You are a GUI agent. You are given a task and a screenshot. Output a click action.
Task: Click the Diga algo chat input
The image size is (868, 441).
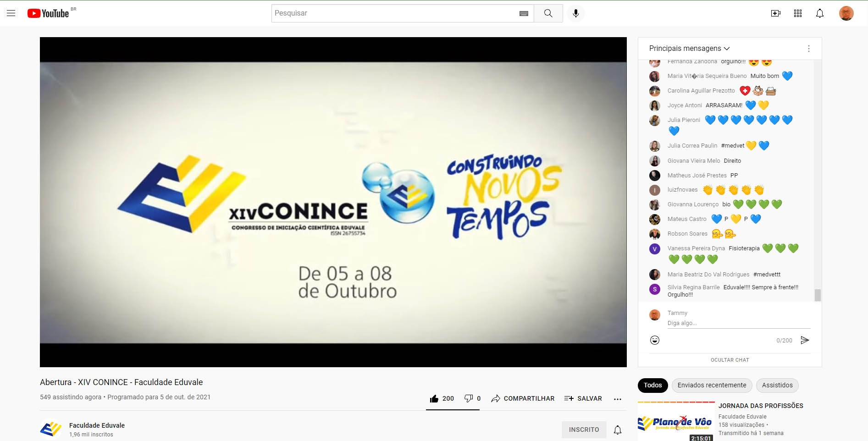click(738, 323)
